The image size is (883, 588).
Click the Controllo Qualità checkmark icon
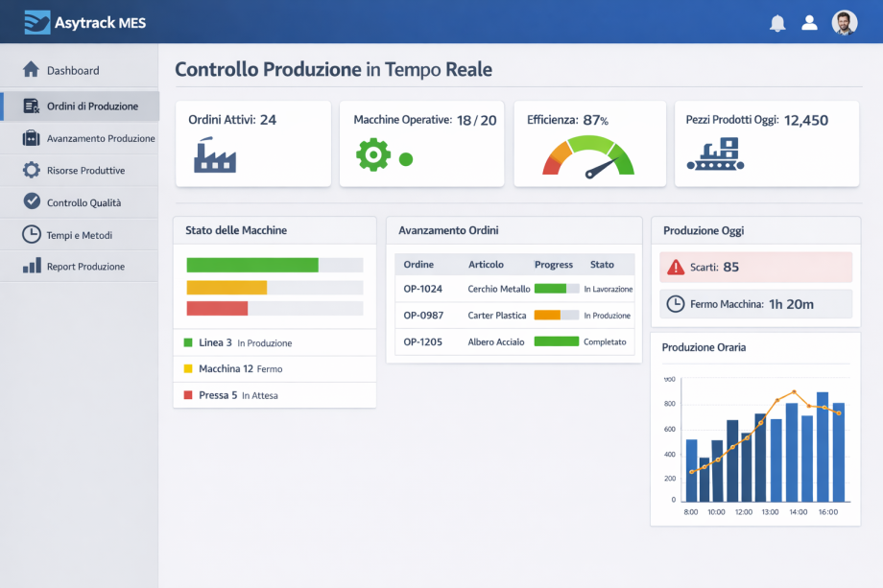32,200
